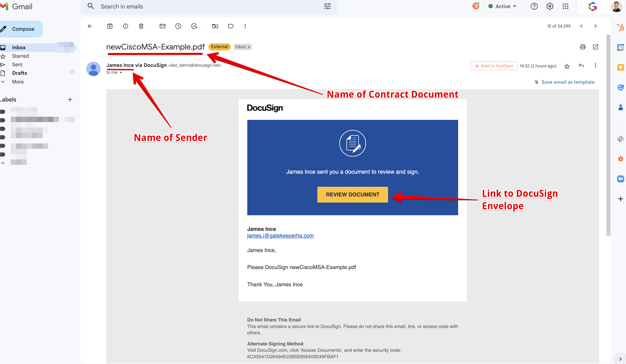
Task: Click the archive icon to archive email
Action: 110,26
